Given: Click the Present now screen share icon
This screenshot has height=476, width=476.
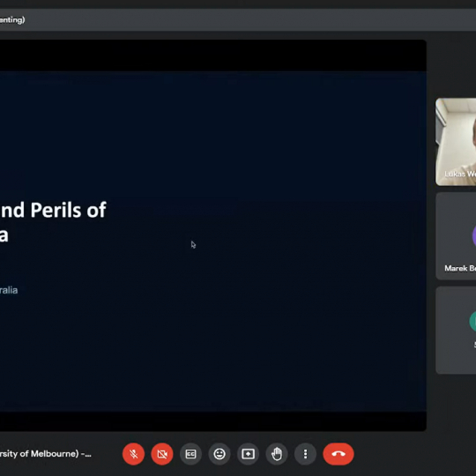Looking at the screenshot, I should [248, 454].
